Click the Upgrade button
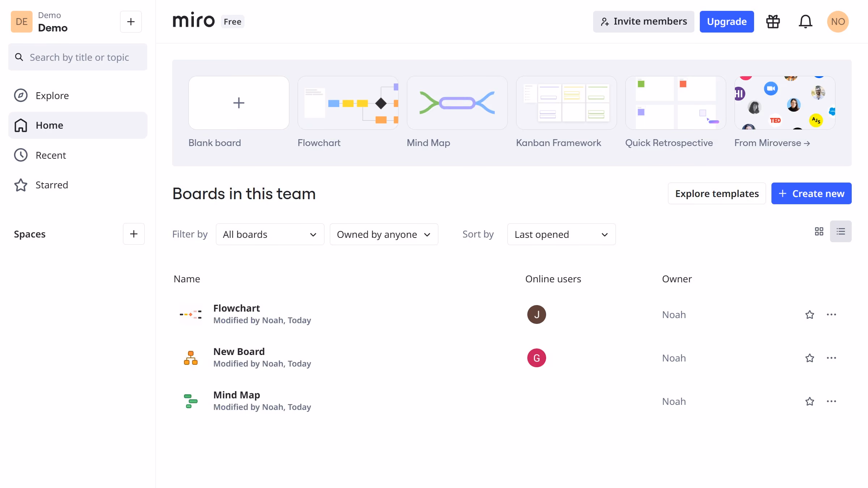Image resolution: width=868 pixels, height=488 pixels. 727,22
